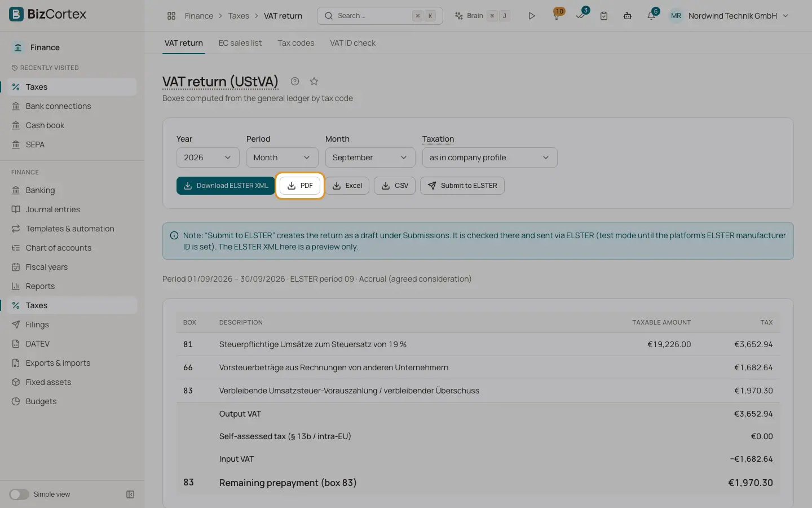Open the Month dropdown showing September
Screen dimensions: 812x508
370,157
